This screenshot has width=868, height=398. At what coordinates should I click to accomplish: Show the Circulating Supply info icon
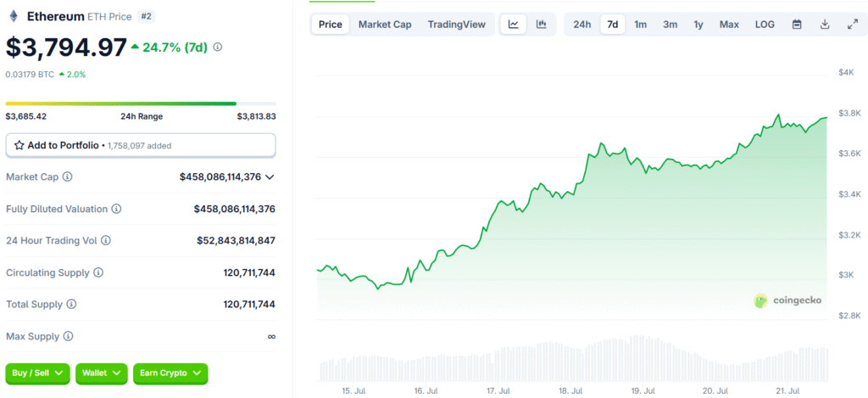pyautogui.click(x=98, y=272)
